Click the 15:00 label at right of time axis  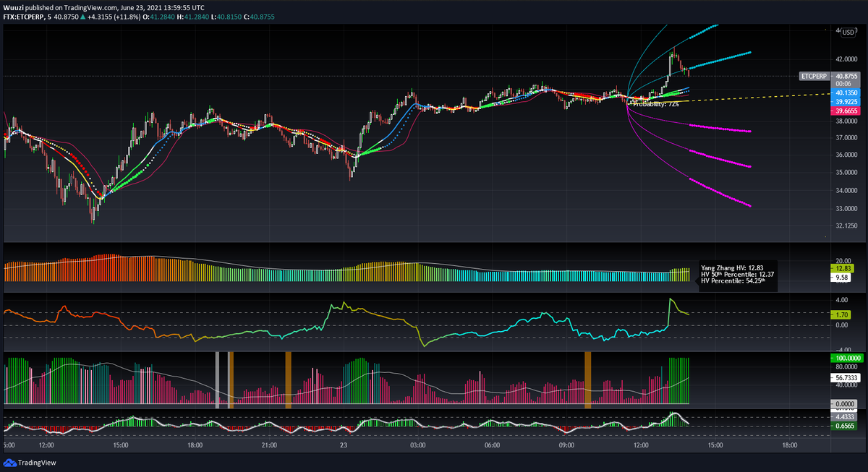(x=715, y=446)
